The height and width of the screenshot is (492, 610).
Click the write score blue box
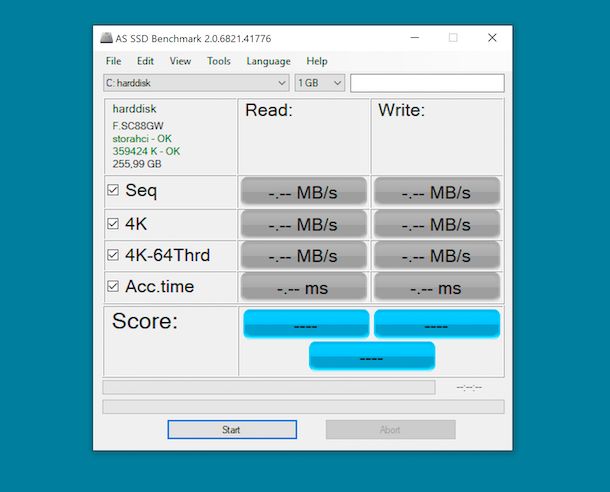437,324
